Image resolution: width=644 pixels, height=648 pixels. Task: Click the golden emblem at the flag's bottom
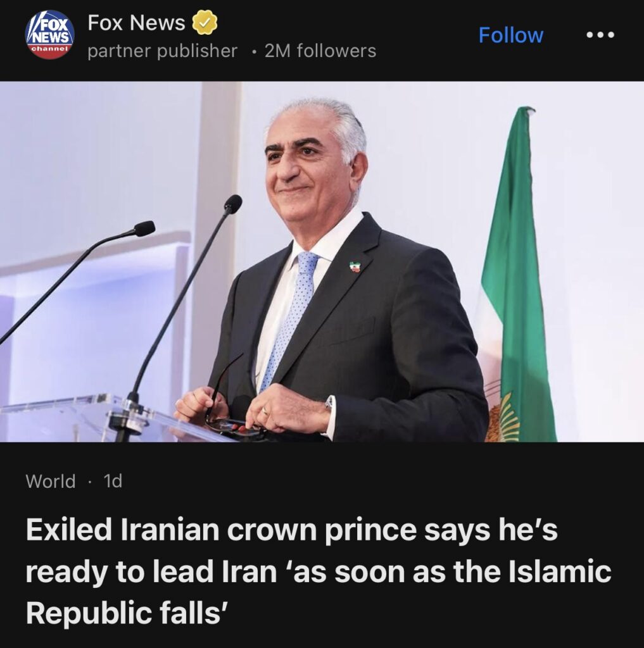(x=503, y=416)
